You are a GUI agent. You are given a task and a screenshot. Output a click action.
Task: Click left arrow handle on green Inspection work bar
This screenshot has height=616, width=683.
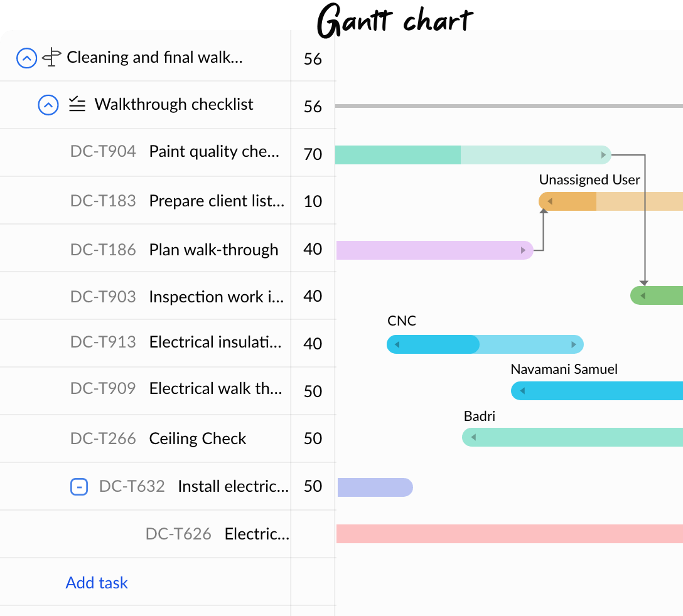[642, 296]
